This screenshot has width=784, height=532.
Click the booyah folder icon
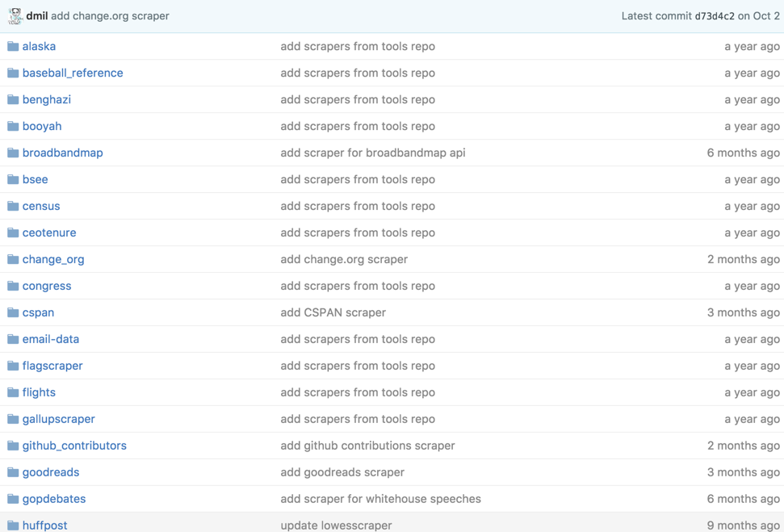point(13,126)
